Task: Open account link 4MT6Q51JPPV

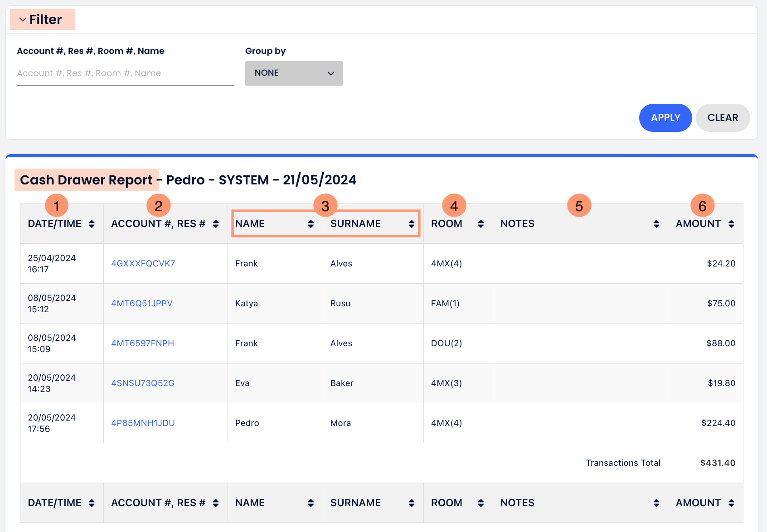Action: pyautogui.click(x=142, y=304)
